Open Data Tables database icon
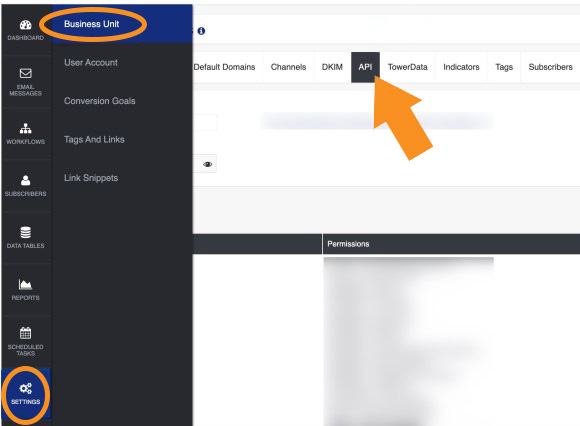The height and width of the screenshot is (426, 580). pyautogui.click(x=26, y=233)
